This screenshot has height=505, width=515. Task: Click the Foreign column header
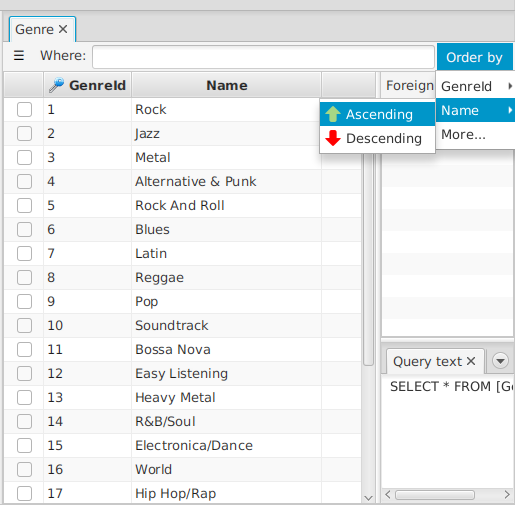click(x=409, y=85)
